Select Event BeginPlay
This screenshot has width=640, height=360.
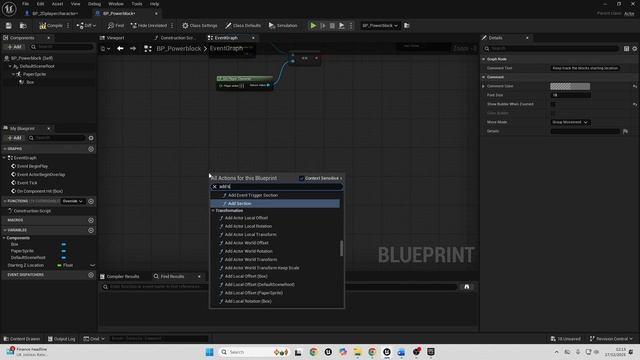coord(32,166)
